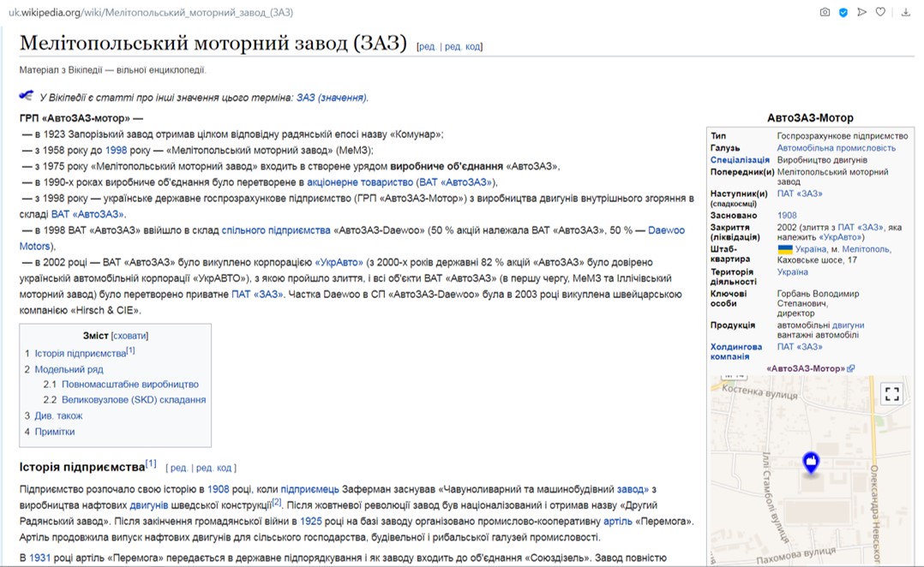
Task: Click the blue factory map marker
Action: tap(811, 463)
